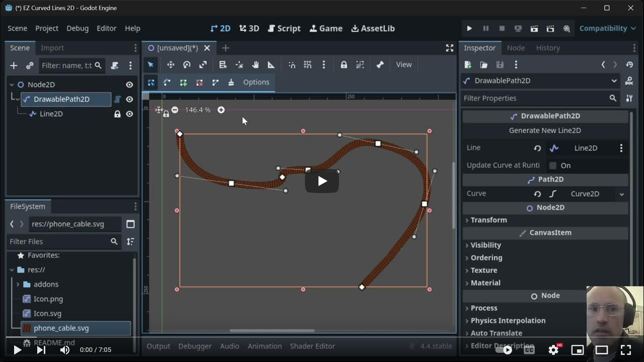Run the current scene clapper icon
This screenshot has width=644, height=362.
coord(534,29)
